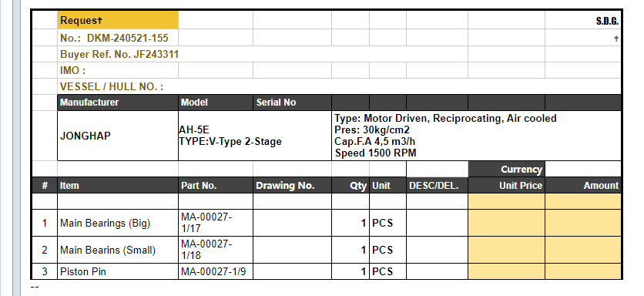Select the Request header cell
This screenshot has height=296, width=644.
[x=118, y=20]
